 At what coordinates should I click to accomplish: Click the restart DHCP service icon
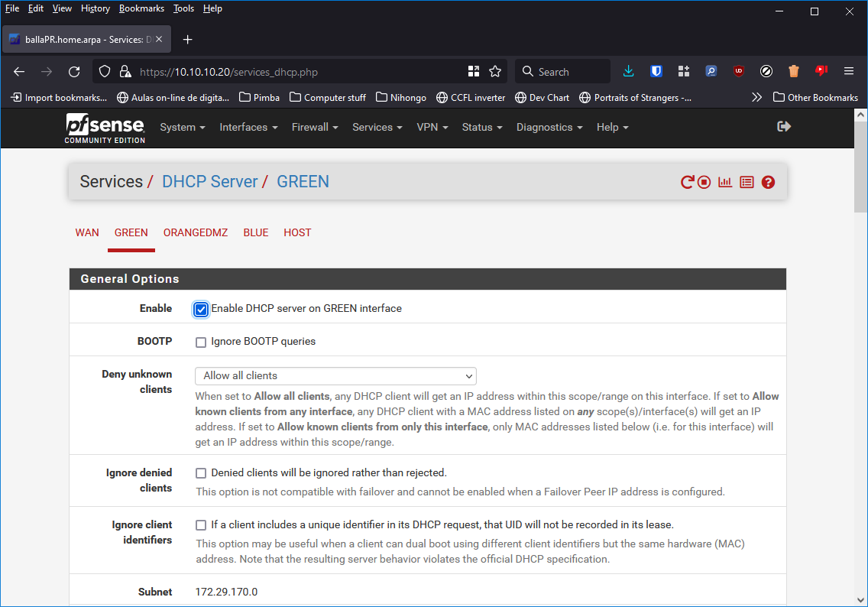coord(687,182)
